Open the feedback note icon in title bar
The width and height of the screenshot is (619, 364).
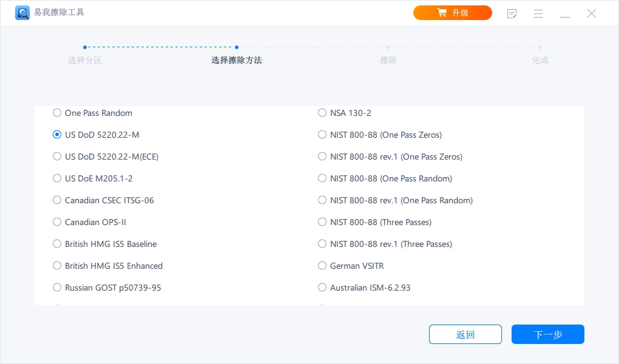pyautogui.click(x=512, y=13)
